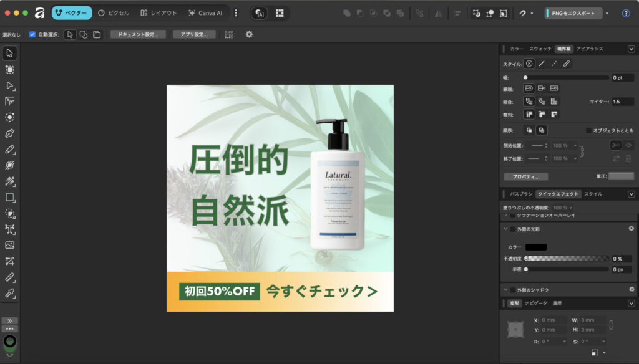Click the ドキュメント設定 button
The height and width of the screenshot is (364, 639).
138,34
